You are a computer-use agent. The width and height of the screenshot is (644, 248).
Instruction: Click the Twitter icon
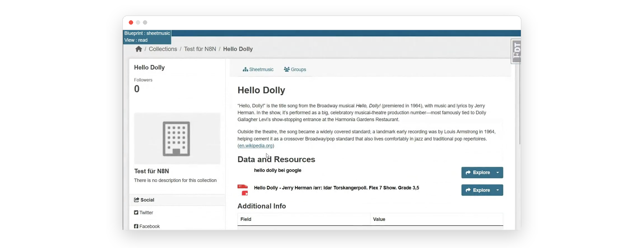136,213
